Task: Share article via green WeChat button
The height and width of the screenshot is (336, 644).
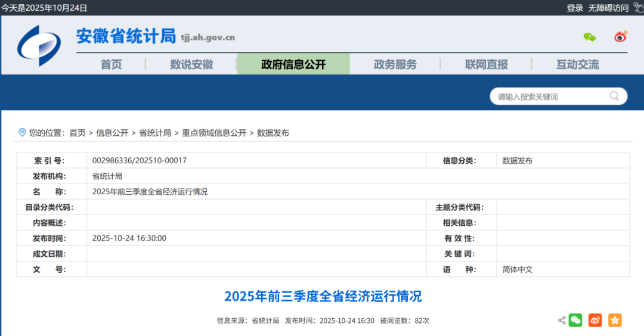Action: (x=575, y=320)
